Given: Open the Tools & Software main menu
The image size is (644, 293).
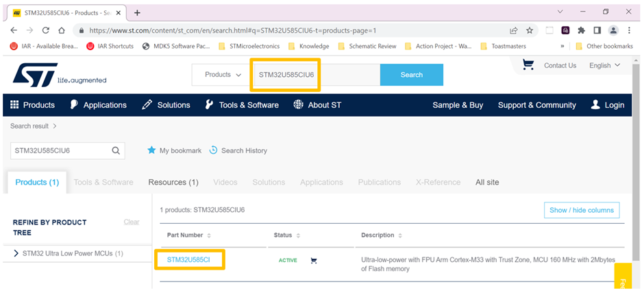Looking at the screenshot, I should pyautogui.click(x=242, y=105).
